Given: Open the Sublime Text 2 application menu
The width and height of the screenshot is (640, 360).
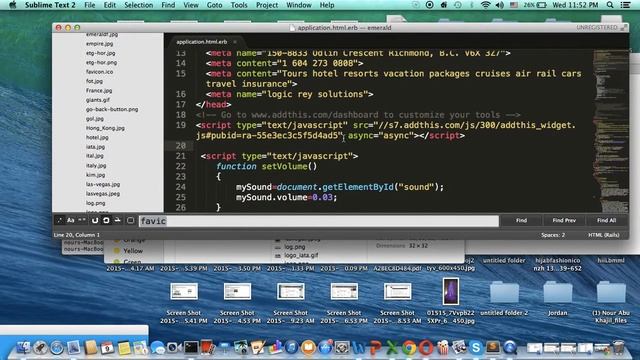Looking at the screenshot, I should click(50, 5).
